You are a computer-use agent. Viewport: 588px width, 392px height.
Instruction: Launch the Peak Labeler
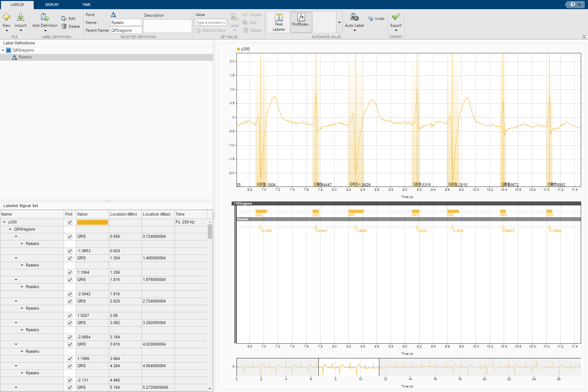point(279,22)
